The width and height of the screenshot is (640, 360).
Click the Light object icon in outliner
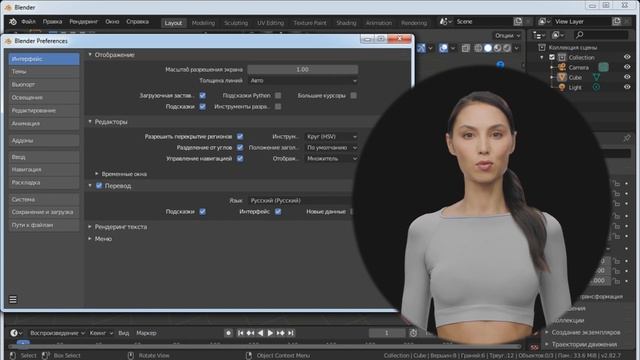[x=562, y=87]
